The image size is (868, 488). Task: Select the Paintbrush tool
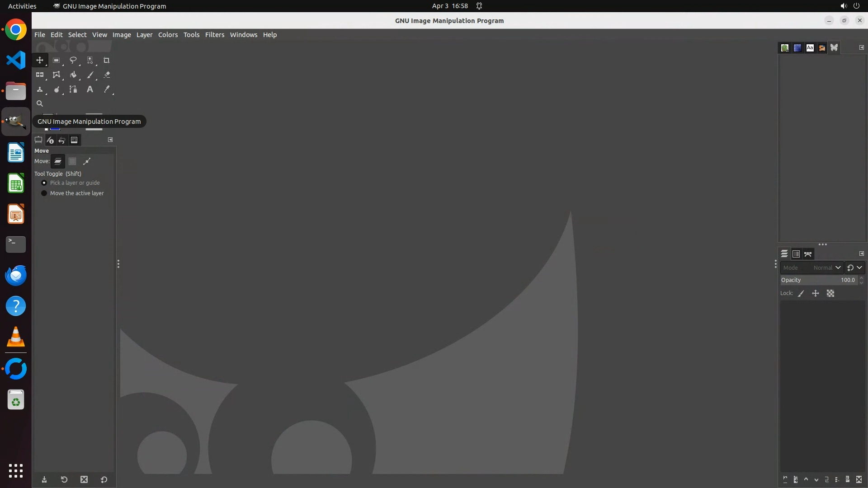click(x=90, y=75)
